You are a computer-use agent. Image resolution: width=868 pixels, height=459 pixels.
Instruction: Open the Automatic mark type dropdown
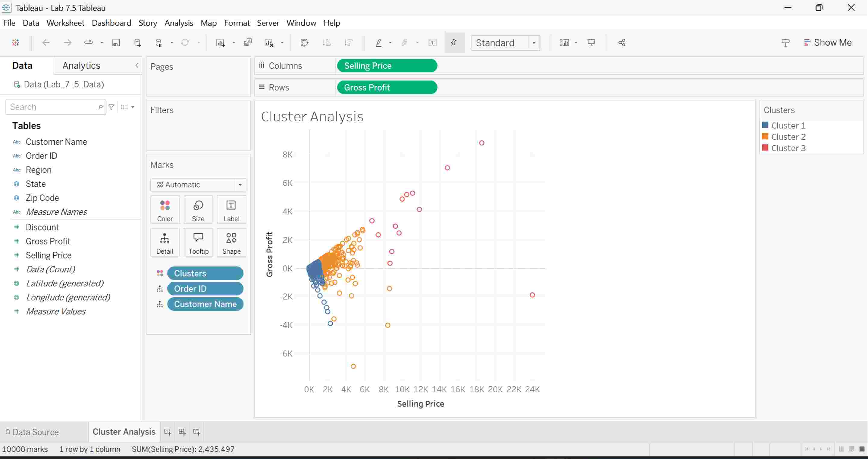(x=240, y=185)
